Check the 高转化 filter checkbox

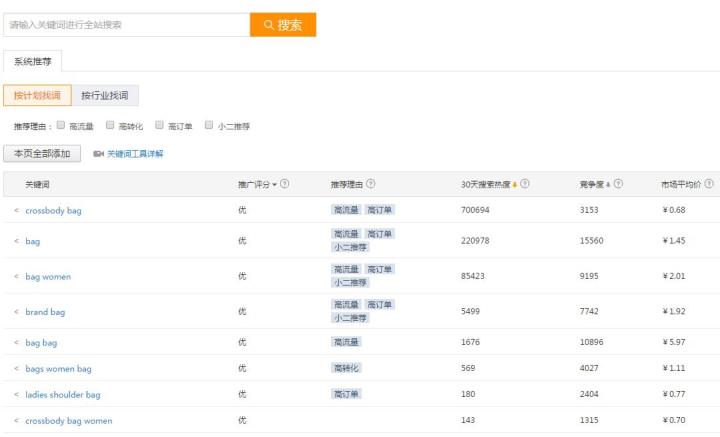(x=110, y=126)
